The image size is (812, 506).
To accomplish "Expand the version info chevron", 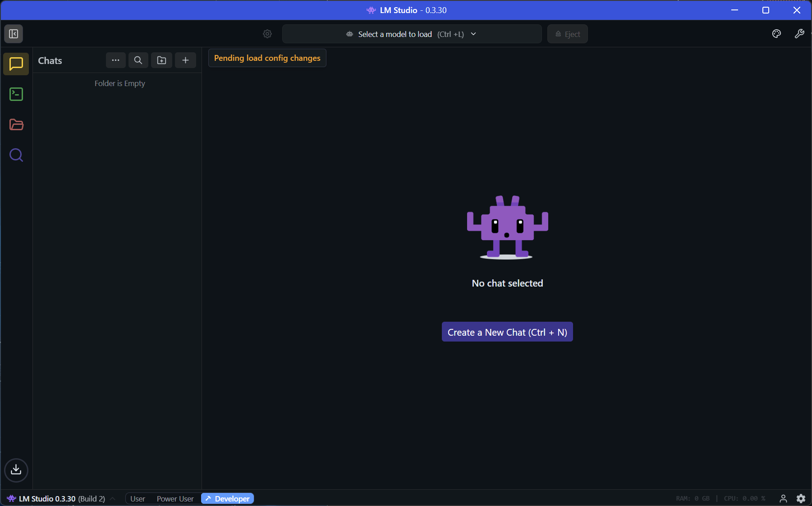I will point(113,498).
